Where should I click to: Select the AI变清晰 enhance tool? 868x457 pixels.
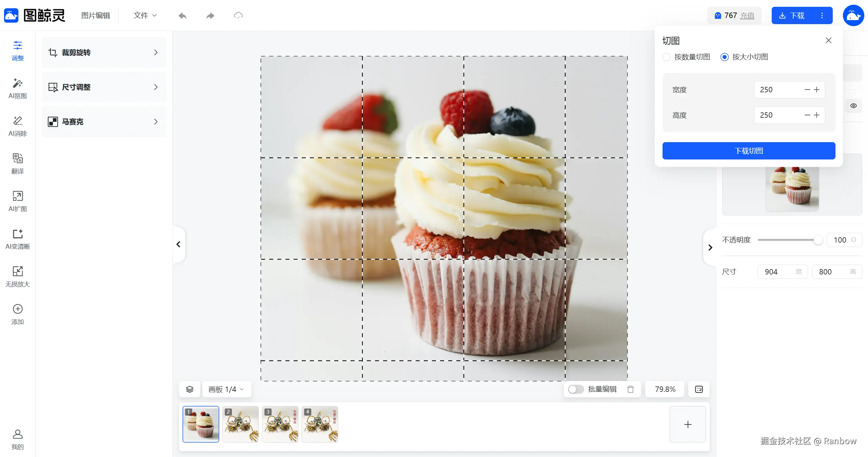pos(17,239)
